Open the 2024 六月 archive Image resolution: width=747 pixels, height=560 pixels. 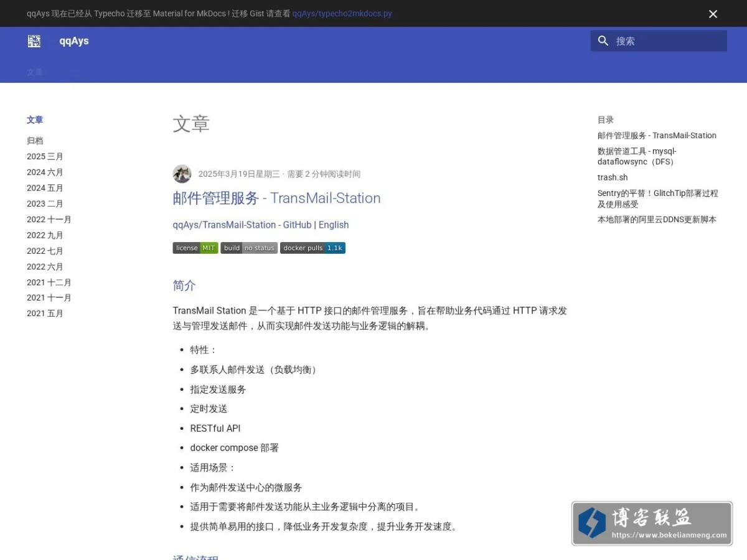click(45, 172)
